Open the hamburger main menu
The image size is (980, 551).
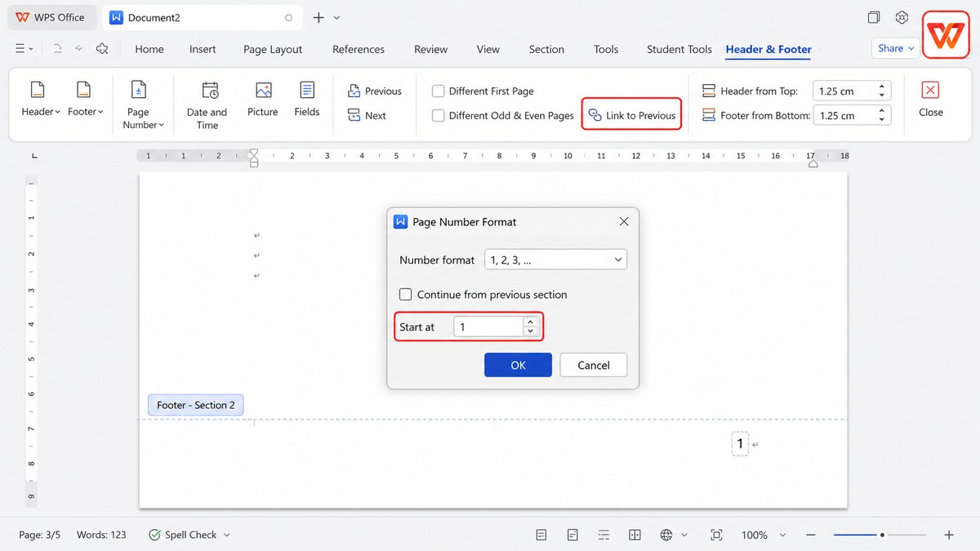(x=24, y=49)
